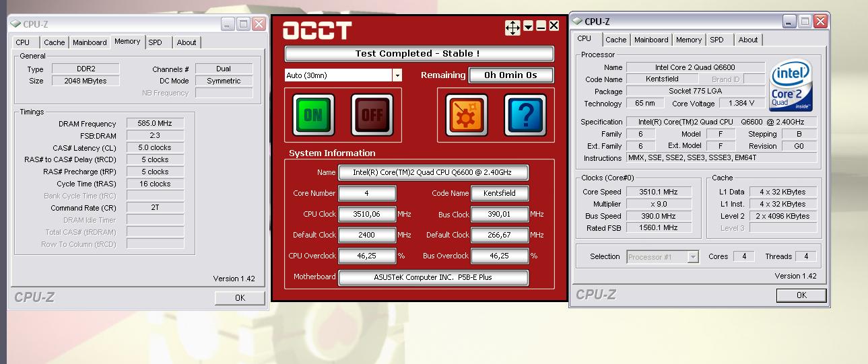This screenshot has width=868, height=364.
Task: Open Mainboard tab in right CPU-Z window
Action: click(x=651, y=40)
